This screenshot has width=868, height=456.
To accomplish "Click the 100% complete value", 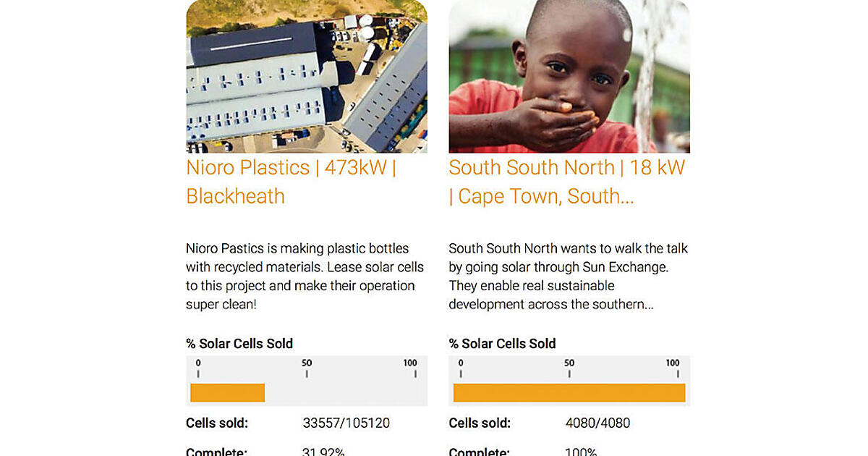I will tap(581, 452).
